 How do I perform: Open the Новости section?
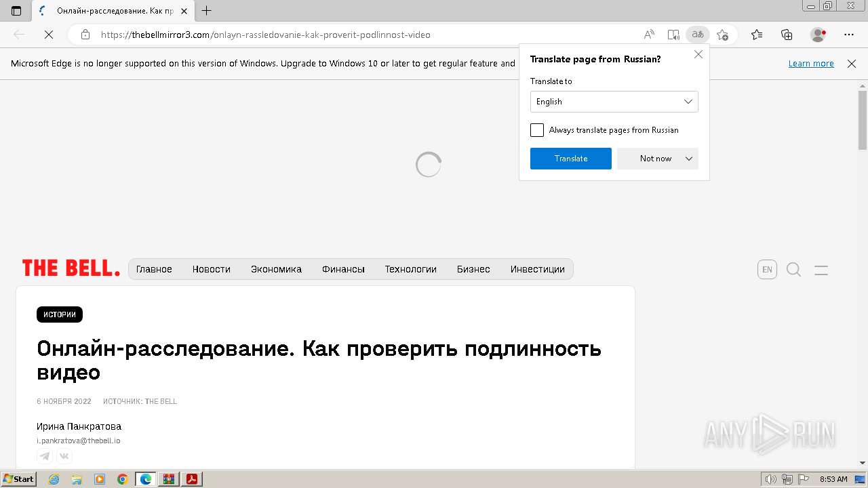[x=212, y=269]
